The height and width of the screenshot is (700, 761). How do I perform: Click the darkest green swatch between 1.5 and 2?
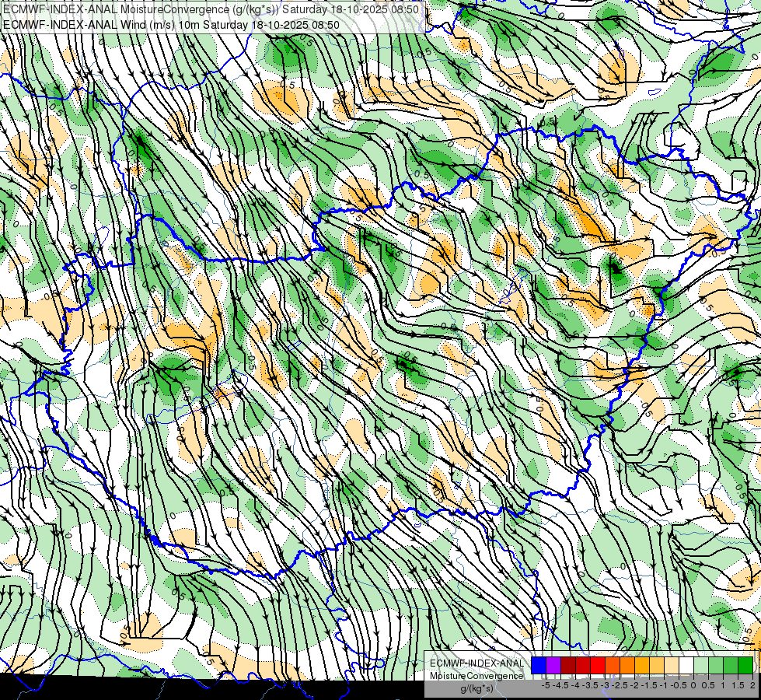click(745, 665)
